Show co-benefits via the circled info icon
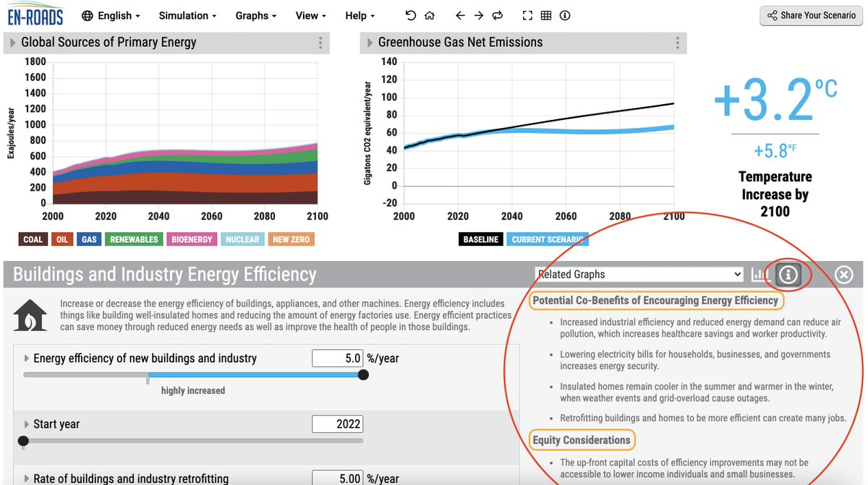 pyautogui.click(x=788, y=275)
